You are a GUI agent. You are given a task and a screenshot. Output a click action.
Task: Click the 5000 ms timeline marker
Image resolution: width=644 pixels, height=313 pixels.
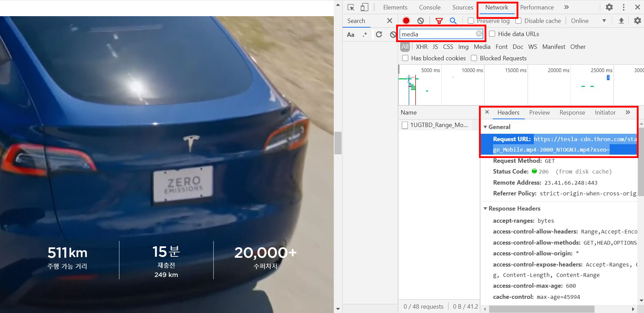[x=430, y=70]
